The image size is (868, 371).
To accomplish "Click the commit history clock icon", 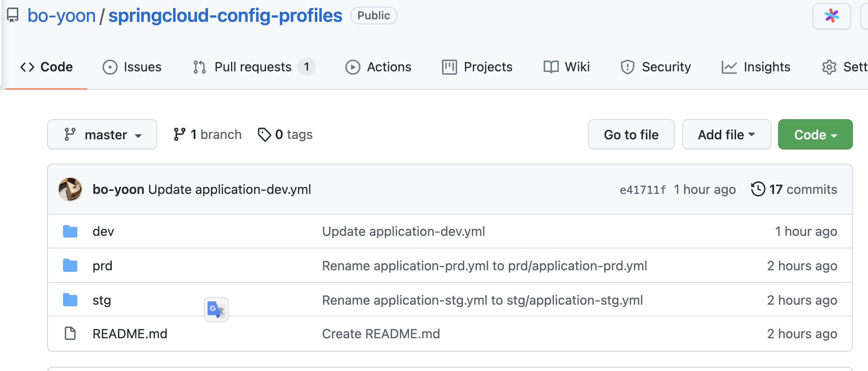I will tap(758, 189).
